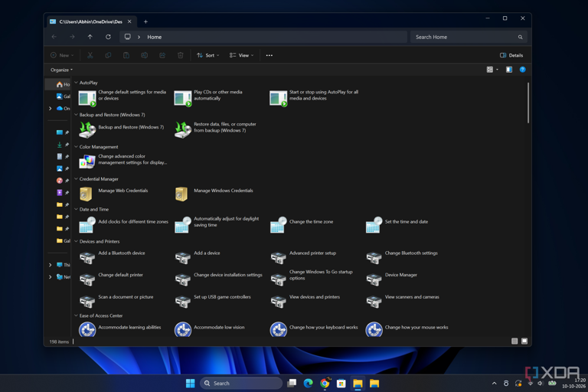Collapse the Devices and Printers group
Viewport: 588px width, 392px height.
[76, 242]
